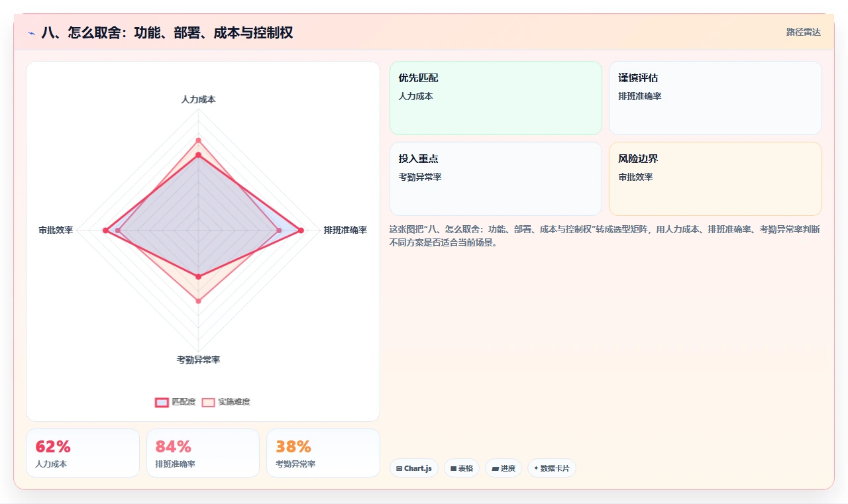This screenshot has height=504, width=848.
Task: Click the 路径雷达 label in header
Action: click(804, 32)
